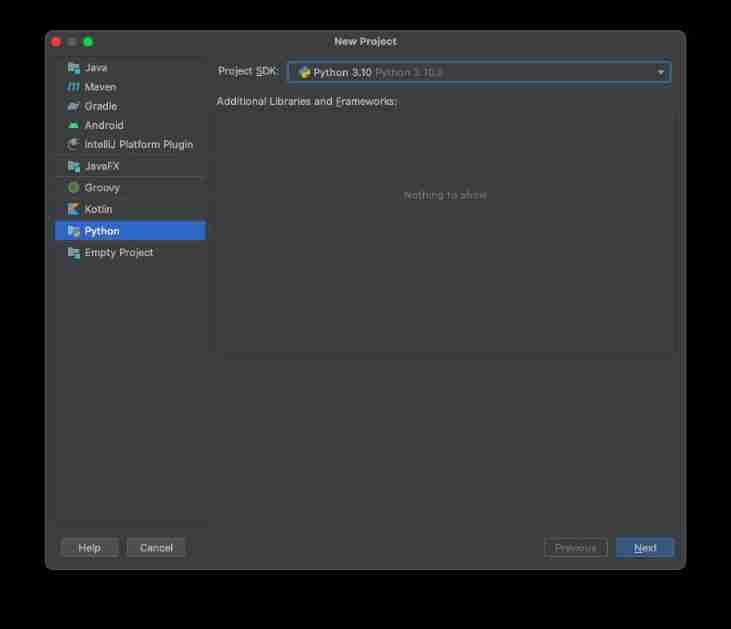
Task: Click Additional Libraries and Frameworks label
Action: coord(307,101)
